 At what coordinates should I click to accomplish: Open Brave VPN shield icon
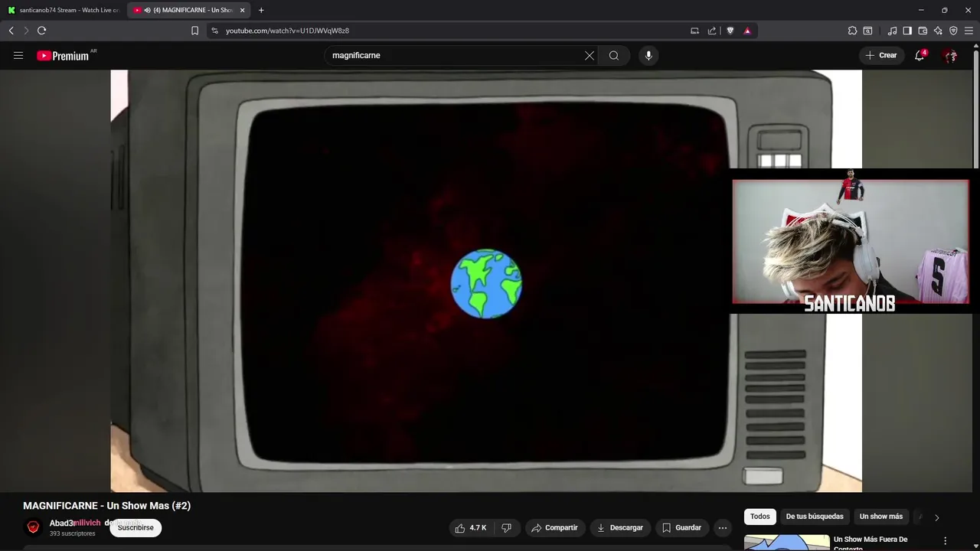[x=953, y=31]
